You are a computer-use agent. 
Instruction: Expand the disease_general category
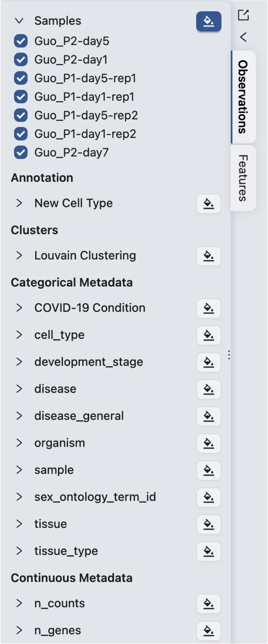pos(19,416)
